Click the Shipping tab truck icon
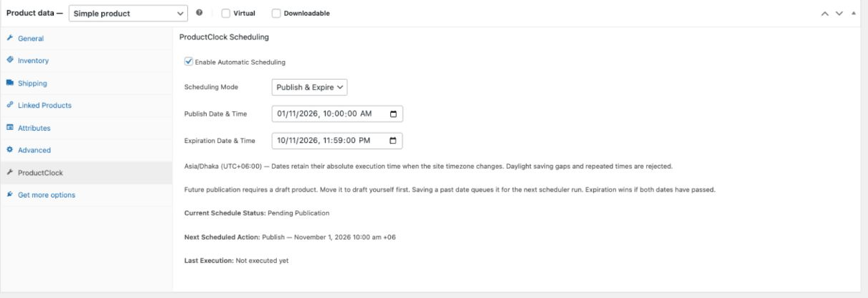Viewport: 868px width, 298px height. (9, 83)
